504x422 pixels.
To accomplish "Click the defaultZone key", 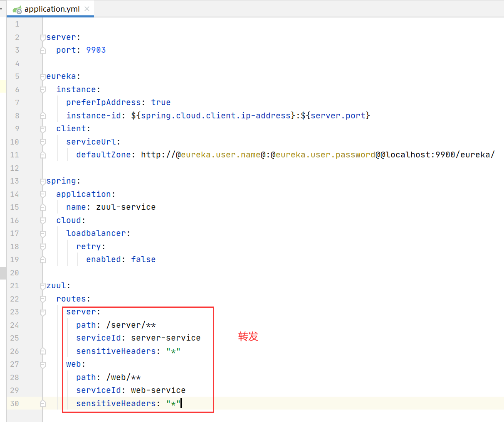I will 104,155.
